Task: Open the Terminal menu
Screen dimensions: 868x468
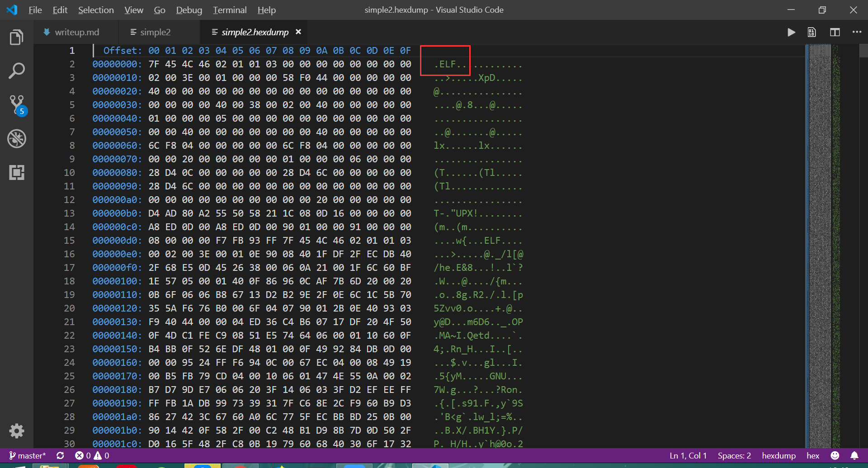Action: [x=229, y=9]
